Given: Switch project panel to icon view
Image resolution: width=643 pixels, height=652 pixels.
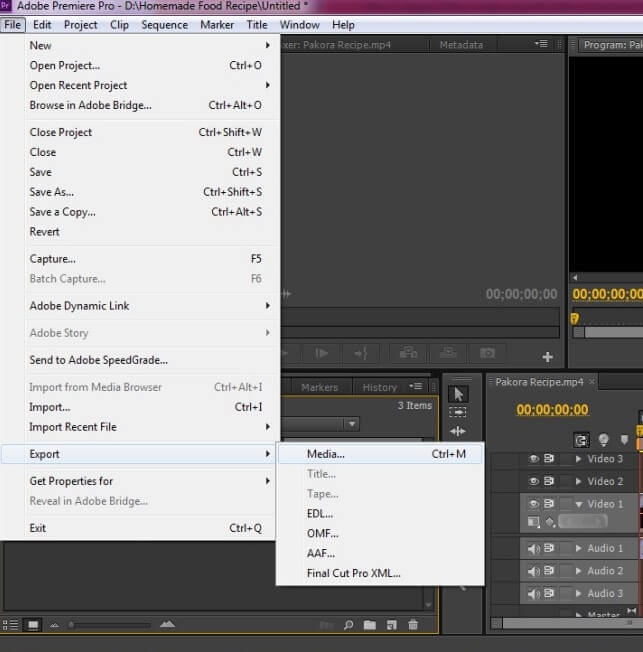Looking at the screenshot, I should coord(33,625).
